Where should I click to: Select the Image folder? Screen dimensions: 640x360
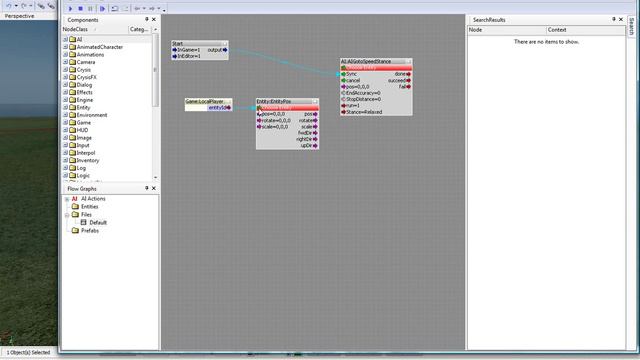point(84,138)
